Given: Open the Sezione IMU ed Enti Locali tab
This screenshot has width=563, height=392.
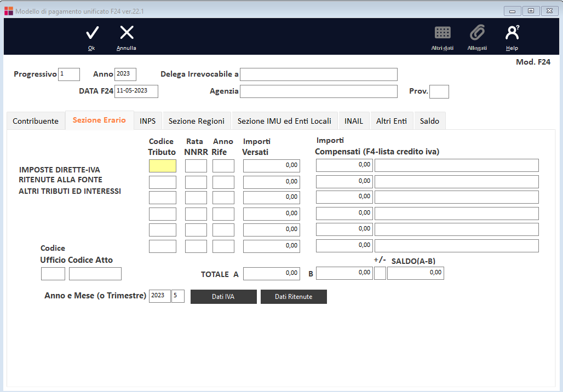Looking at the screenshot, I should pyautogui.click(x=284, y=120).
